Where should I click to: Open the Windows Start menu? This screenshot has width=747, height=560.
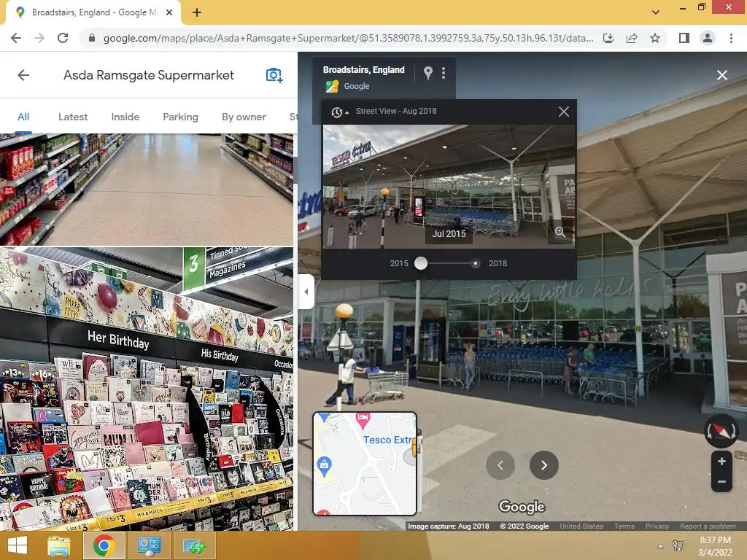coord(18,545)
